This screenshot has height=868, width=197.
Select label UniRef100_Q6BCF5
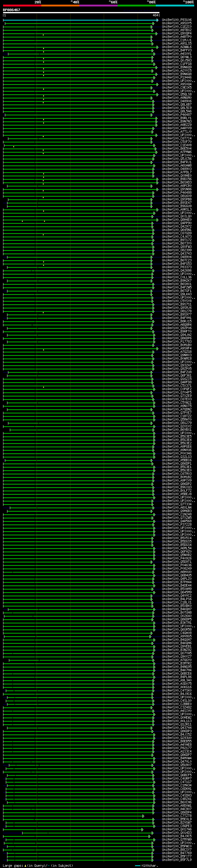tap(177, 775)
